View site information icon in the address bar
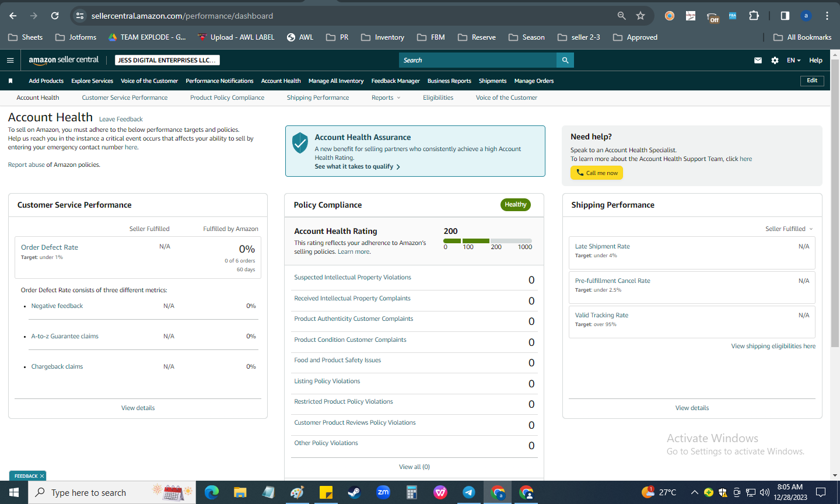The height and width of the screenshot is (504, 840). coord(80,16)
